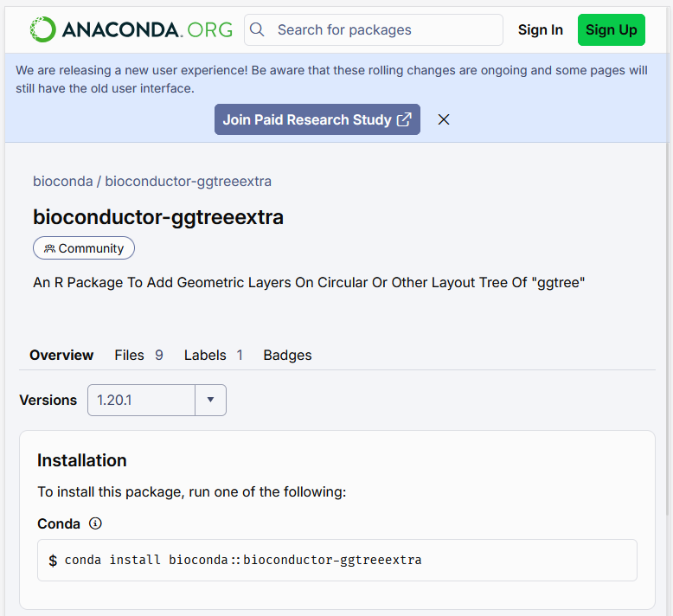
Task: Select the 1.20.1 version combo box
Action: coord(142,400)
